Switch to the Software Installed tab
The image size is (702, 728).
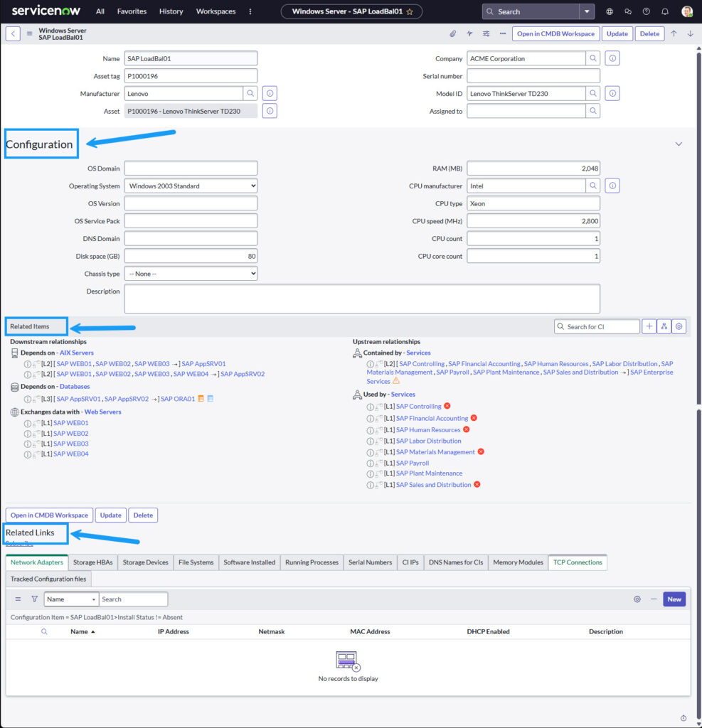pos(249,562)
